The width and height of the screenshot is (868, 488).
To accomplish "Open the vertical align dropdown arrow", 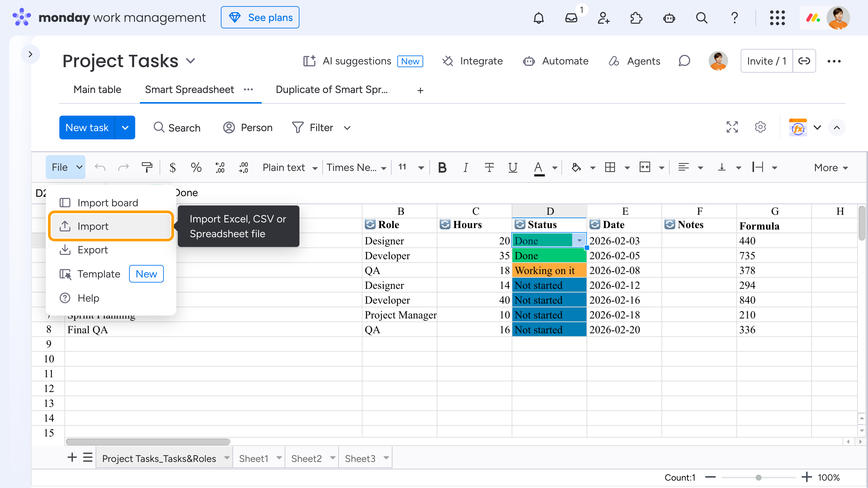I will [x=739, y=168].
